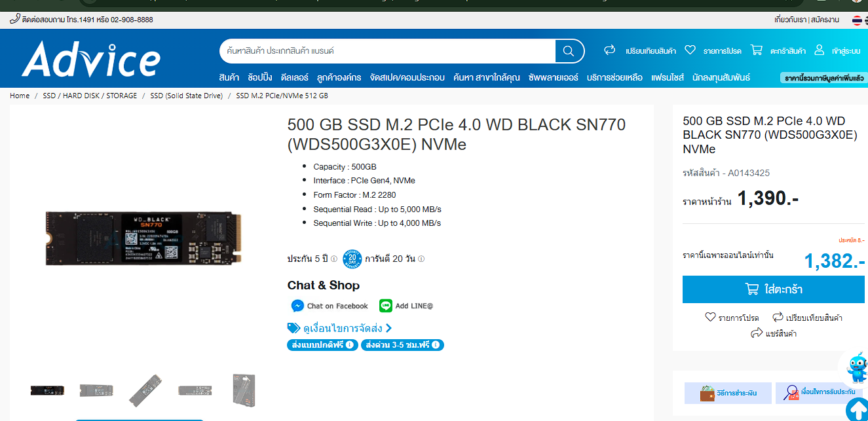Click the scroll-to-top arrow button
868x421 pixels.
857,411
